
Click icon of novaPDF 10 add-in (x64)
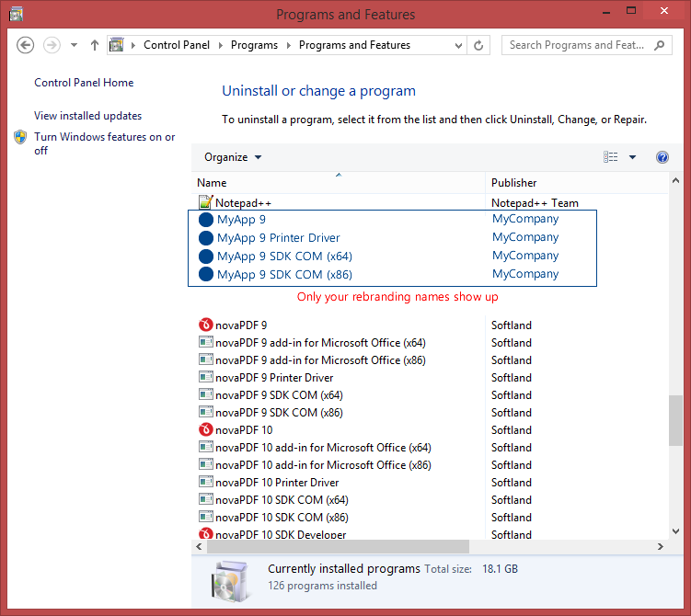coord(205,447)
